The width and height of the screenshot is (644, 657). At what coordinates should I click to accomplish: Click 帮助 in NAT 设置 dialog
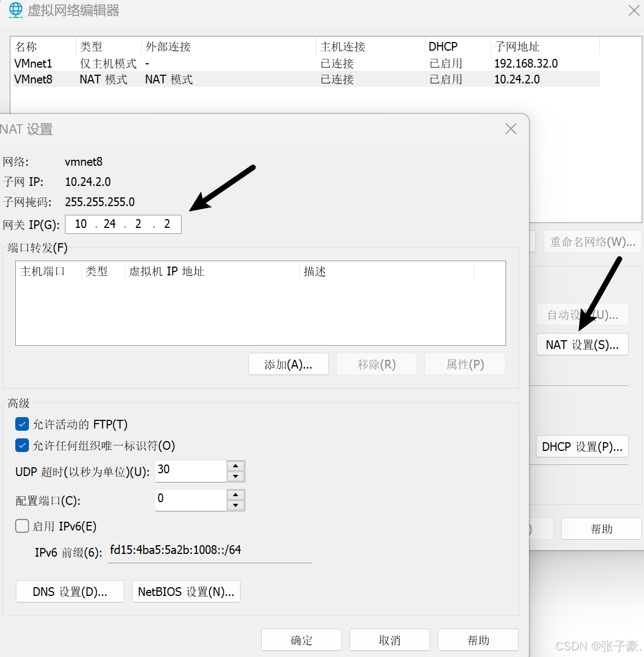coord(478,640)
